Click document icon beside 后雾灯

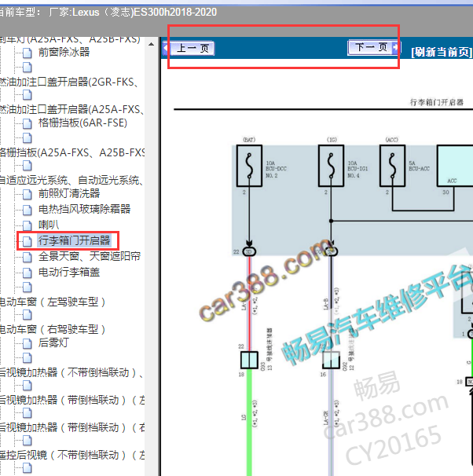click(x=27, y=343)
